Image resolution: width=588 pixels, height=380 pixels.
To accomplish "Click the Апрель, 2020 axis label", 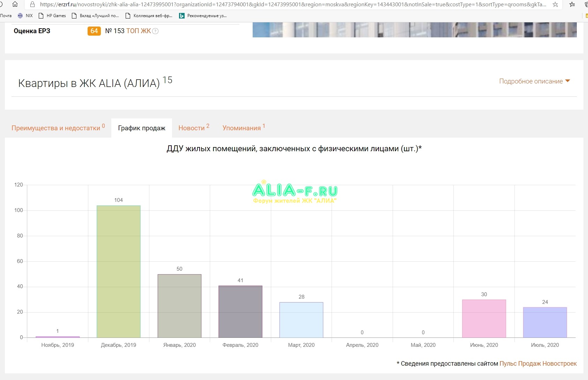I will (362, 345).
